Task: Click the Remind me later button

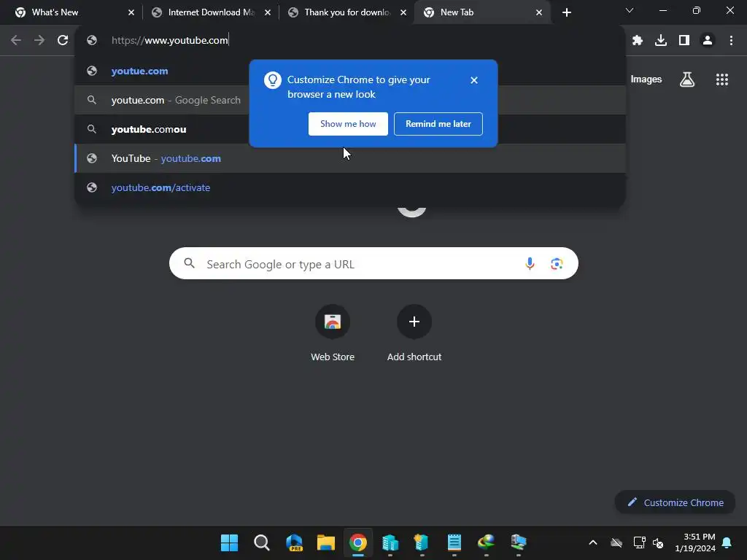Action: coord(438,124)
